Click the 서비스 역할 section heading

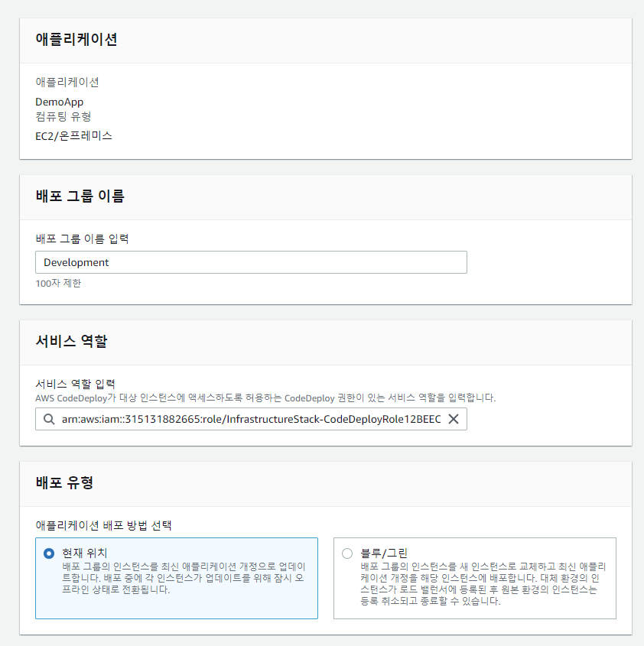(71, 341)
